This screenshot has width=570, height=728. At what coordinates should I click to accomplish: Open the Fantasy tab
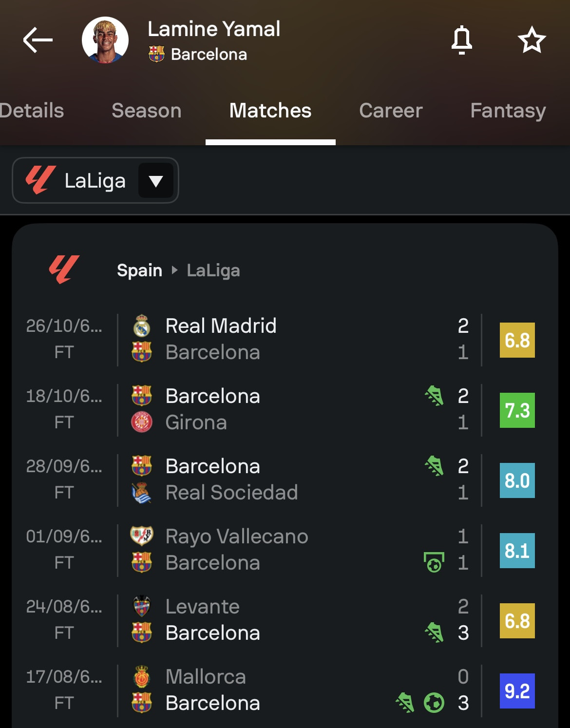[508, 111]
